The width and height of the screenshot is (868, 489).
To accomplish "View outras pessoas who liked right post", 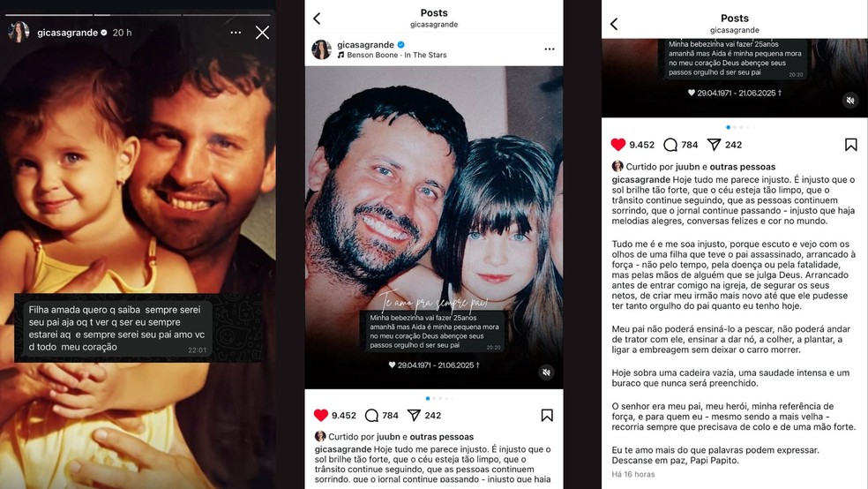I will coord(743,167).
